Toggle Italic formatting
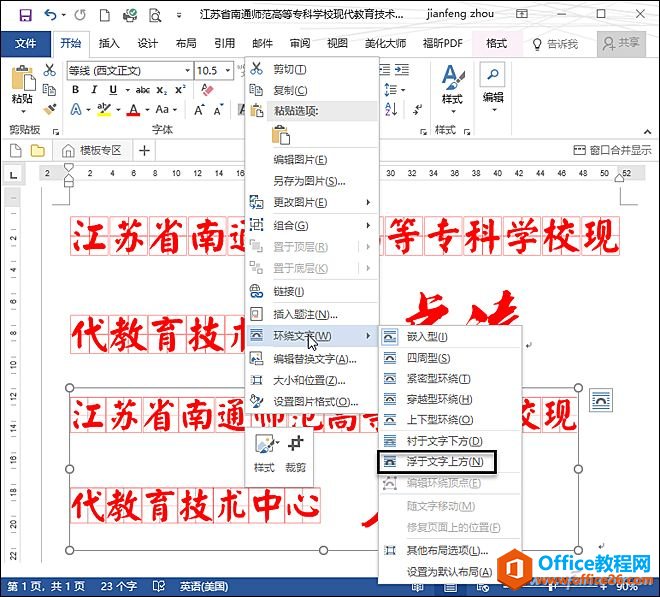Screen dimensions: 660x597 pos(94,90)
